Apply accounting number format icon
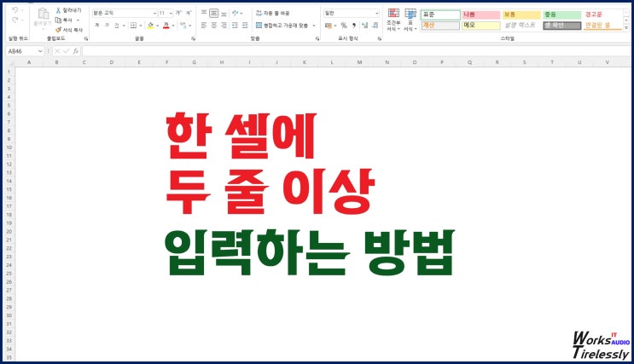 pyautogui.click(x=329, y=26)
